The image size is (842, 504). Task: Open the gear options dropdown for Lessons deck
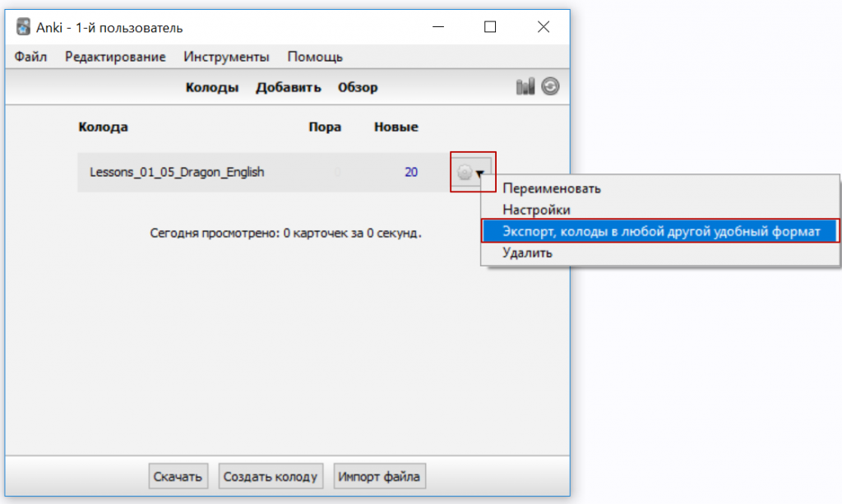(x=472, y=172)
